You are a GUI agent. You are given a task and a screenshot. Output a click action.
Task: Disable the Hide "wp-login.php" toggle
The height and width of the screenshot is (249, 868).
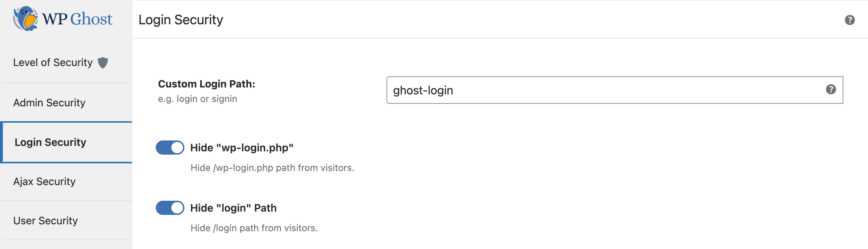coord(170,148)
